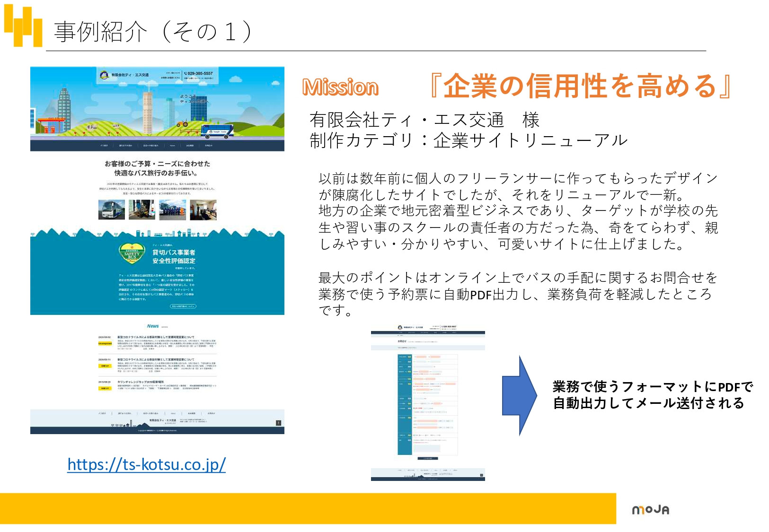Click the phone receiver icon beside 029-305-5557
Screen dimensions: 769x532
click(185, 73)
